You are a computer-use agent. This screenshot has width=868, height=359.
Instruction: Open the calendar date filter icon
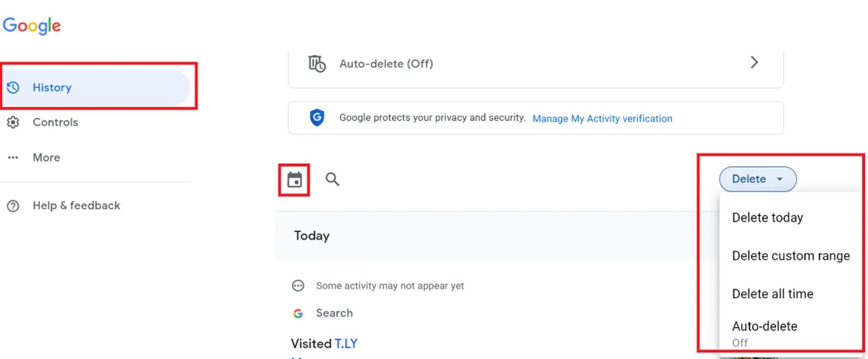click(294, 179)
